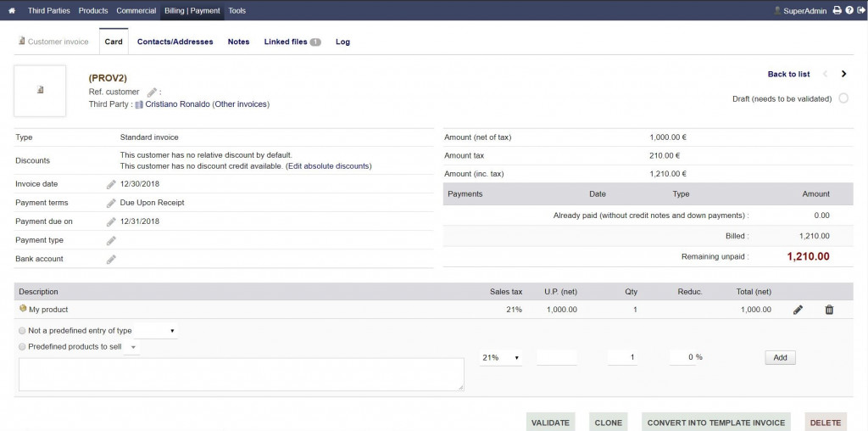Switch to the Contacts/Addresses tab

tap(175, 42)
